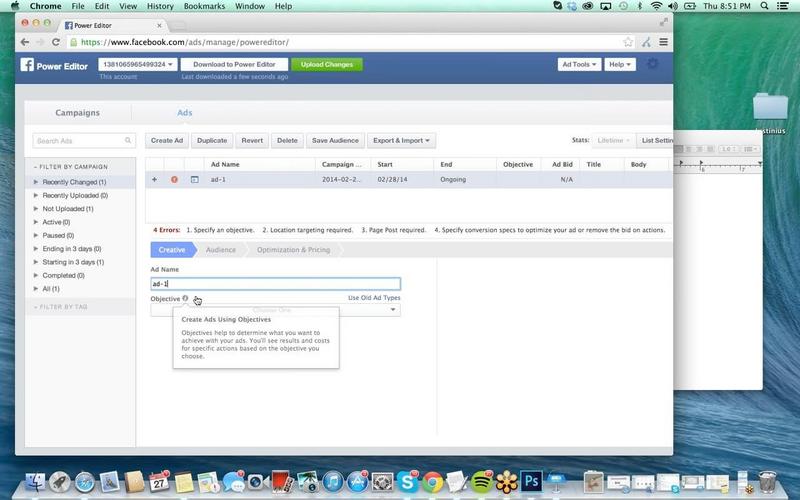This screenshot has width=800, height=500.
Task: Click the Delete button
Action: (287, 140)
